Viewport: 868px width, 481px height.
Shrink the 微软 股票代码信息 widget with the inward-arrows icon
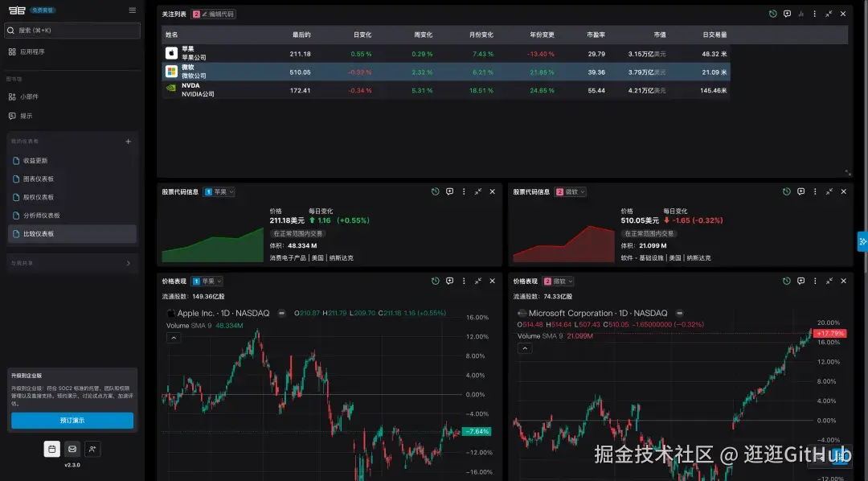point(829,191)
